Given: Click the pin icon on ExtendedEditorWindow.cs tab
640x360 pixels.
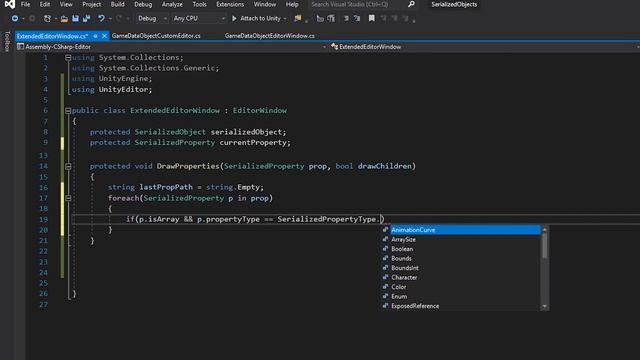Looking at the screenshot, I should (95, 36).
